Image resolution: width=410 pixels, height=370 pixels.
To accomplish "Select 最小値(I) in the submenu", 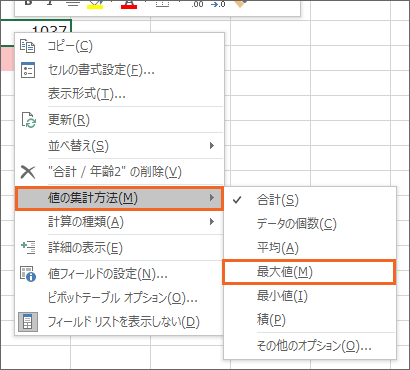I will tap(310, 296).
